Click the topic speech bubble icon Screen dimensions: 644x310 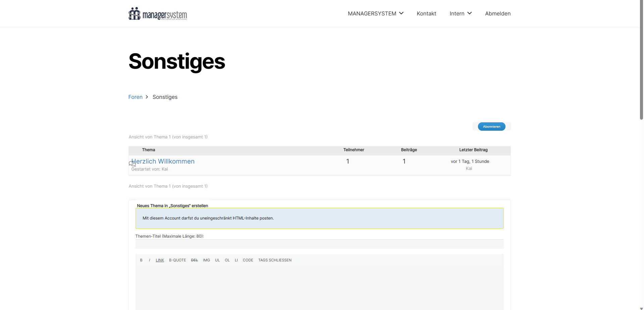132,164
